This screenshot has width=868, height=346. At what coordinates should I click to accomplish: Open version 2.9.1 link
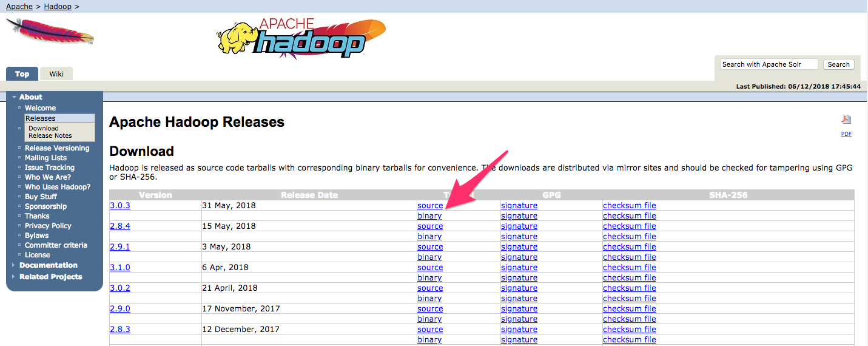(x=119, y=246)
